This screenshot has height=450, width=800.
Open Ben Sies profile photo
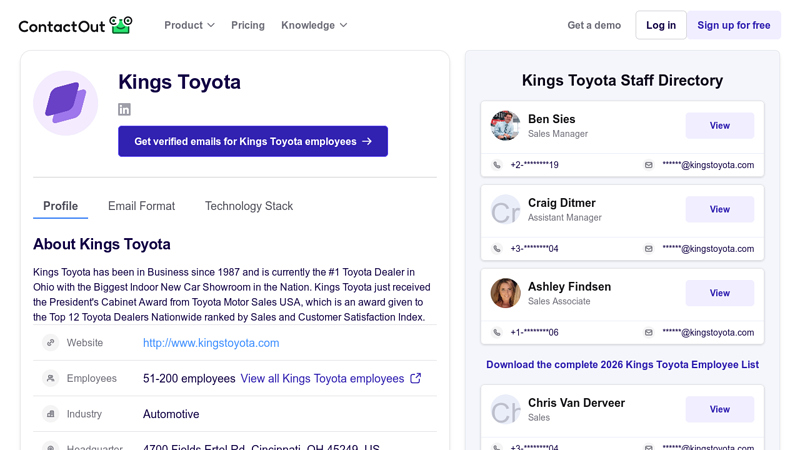(x=505, y=126)
